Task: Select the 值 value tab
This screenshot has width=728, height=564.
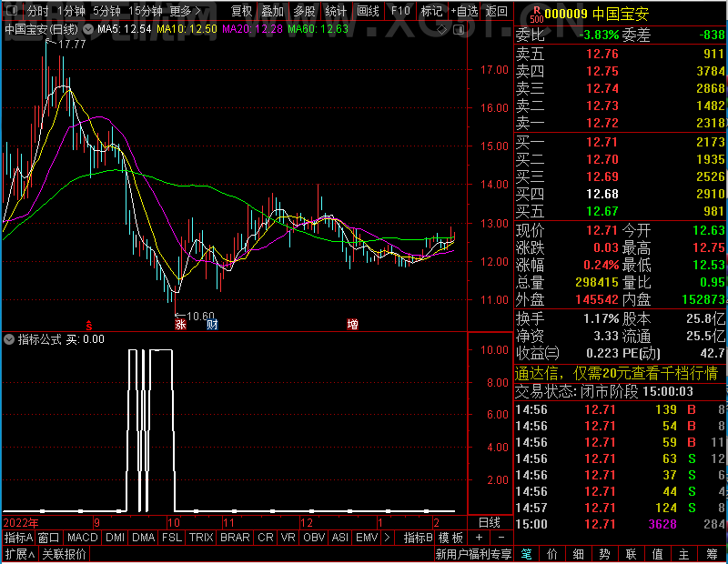Action: point(657,554)
